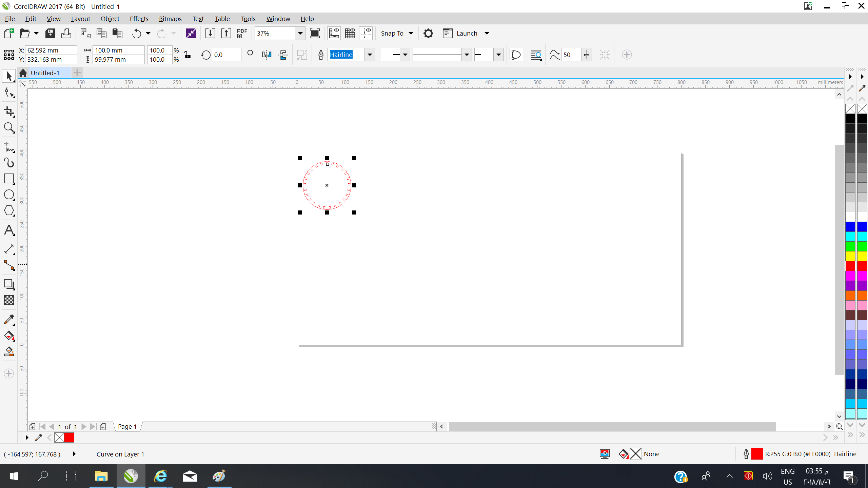Open the start arrowhead dropdown
Screen dimensions: 868x488
click(x=405, y=55)
